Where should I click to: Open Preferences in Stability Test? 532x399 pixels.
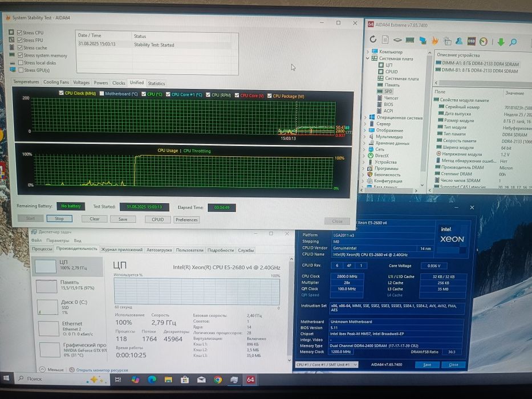coord(186,220)
